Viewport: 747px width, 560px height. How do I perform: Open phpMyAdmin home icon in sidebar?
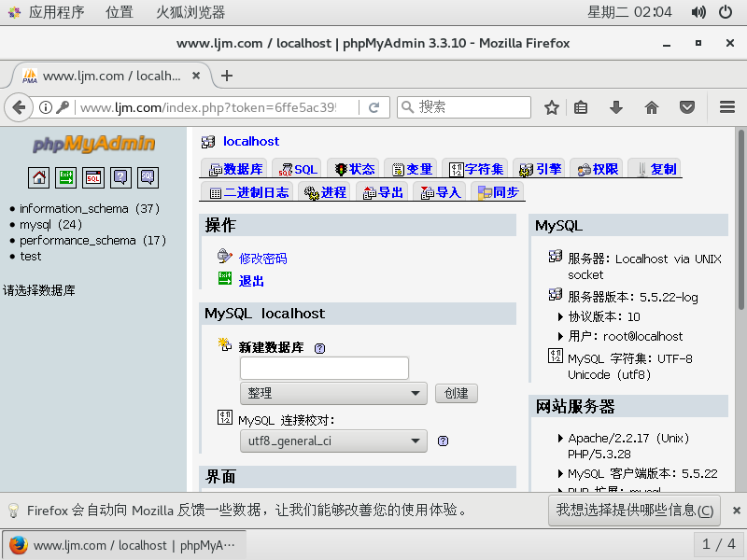pos(38,177)
